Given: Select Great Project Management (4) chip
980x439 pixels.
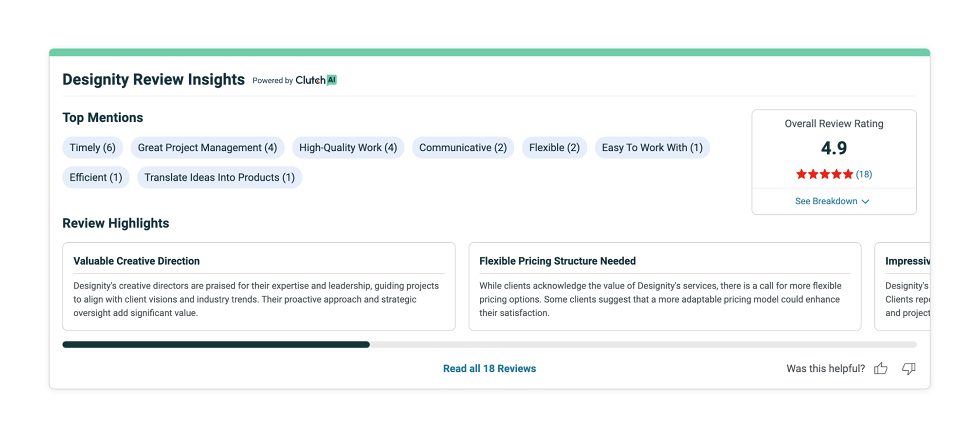Looking at the screenshot, I should coord(208,148).
